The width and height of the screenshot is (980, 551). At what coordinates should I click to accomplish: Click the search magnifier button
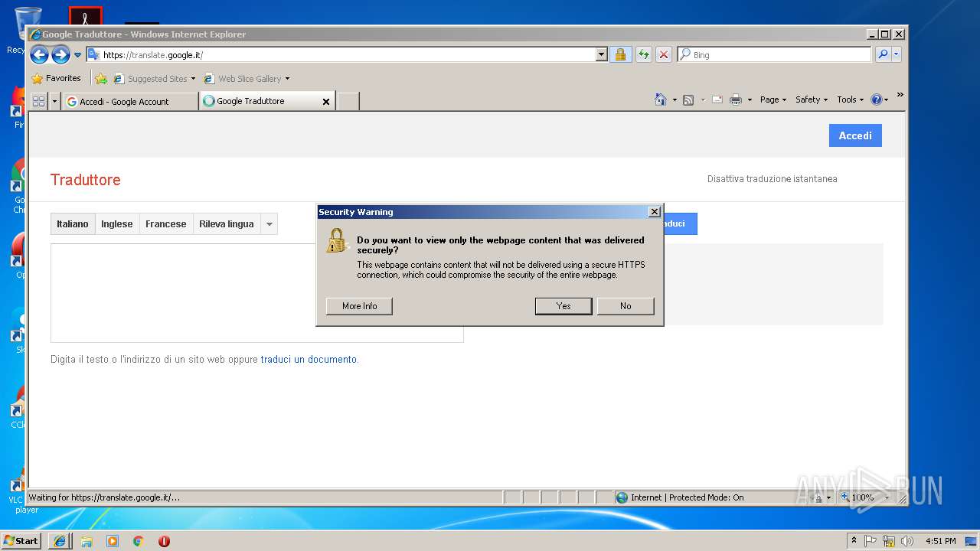point(883,55)
